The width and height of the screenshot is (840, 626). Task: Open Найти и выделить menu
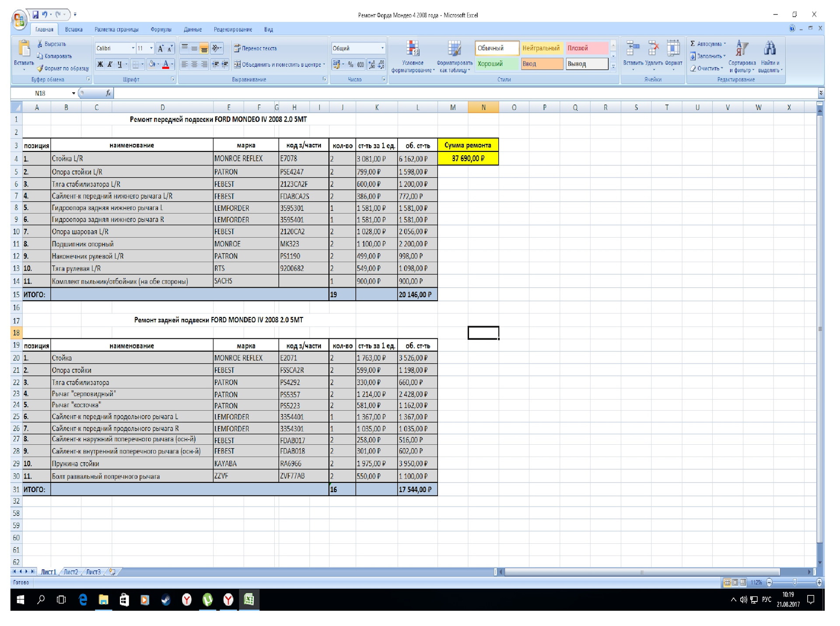click(770, 57)
